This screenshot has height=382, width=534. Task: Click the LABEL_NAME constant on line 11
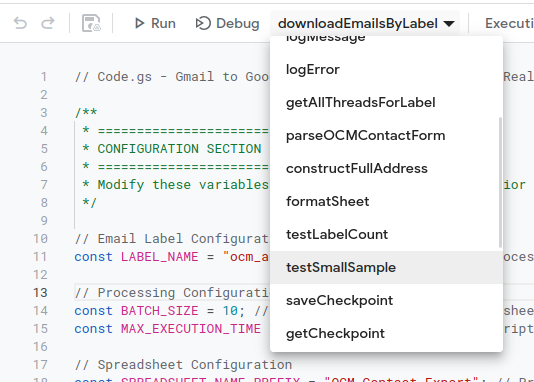159,257
